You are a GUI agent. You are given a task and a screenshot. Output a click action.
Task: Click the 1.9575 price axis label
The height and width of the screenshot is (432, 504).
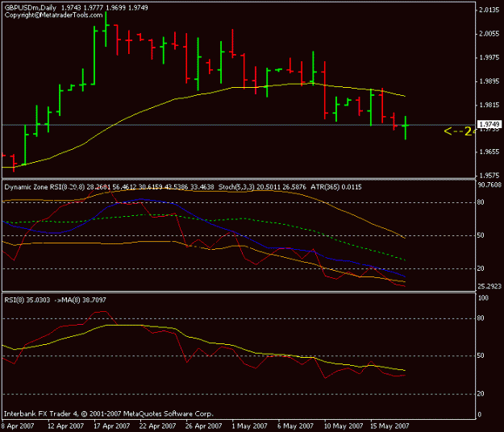coord(489,176)
